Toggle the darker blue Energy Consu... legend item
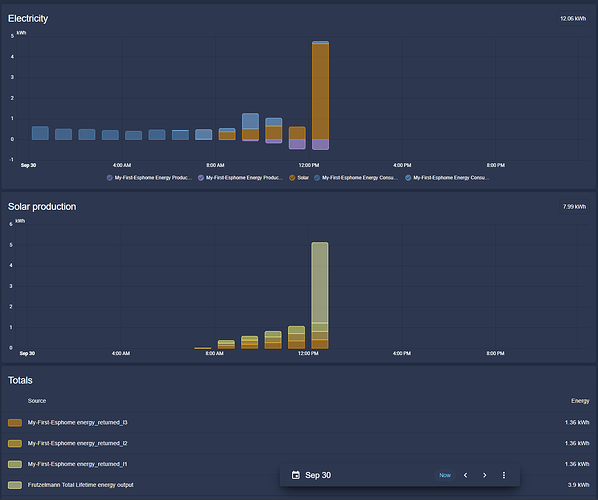The height and width of the screenshot is (500, 598). click(356, 178)
